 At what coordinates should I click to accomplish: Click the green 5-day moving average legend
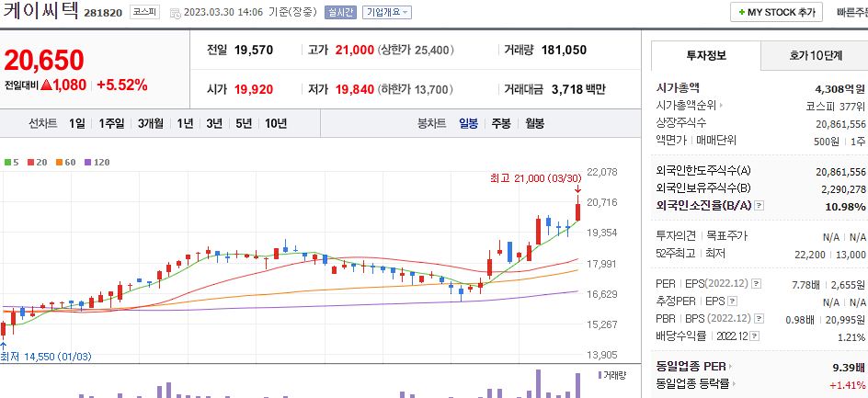point(11,162)
